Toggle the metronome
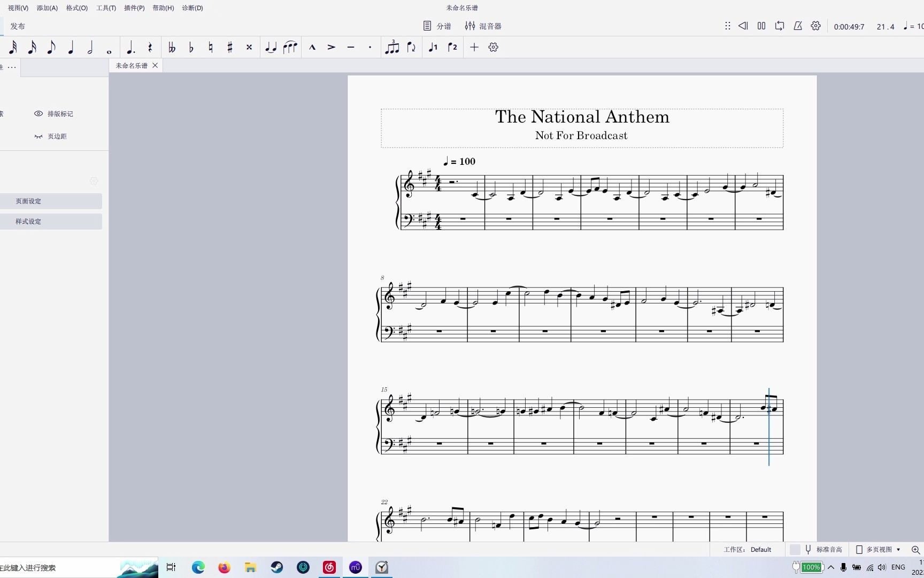Image resolution: width=924 pixels, height=578 pixels. [x=798, y=26]
